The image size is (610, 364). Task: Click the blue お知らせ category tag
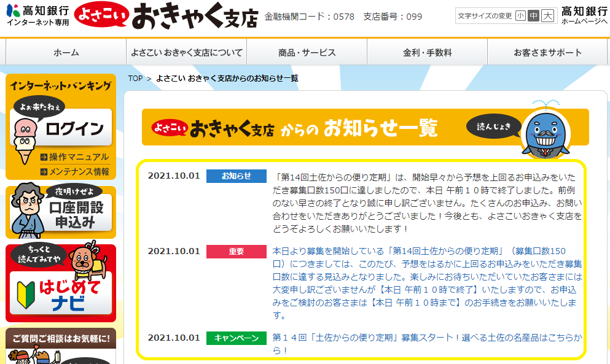click(x=236, y=176)
